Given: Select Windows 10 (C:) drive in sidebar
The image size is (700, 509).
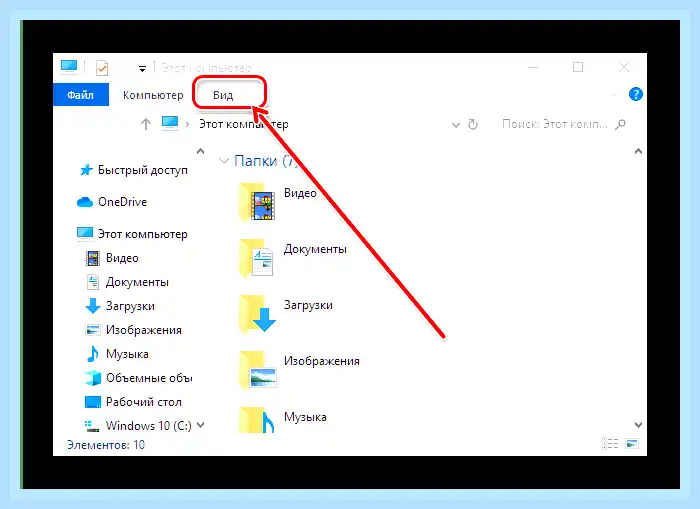Looking at the screenshot, I should (148, 426).
